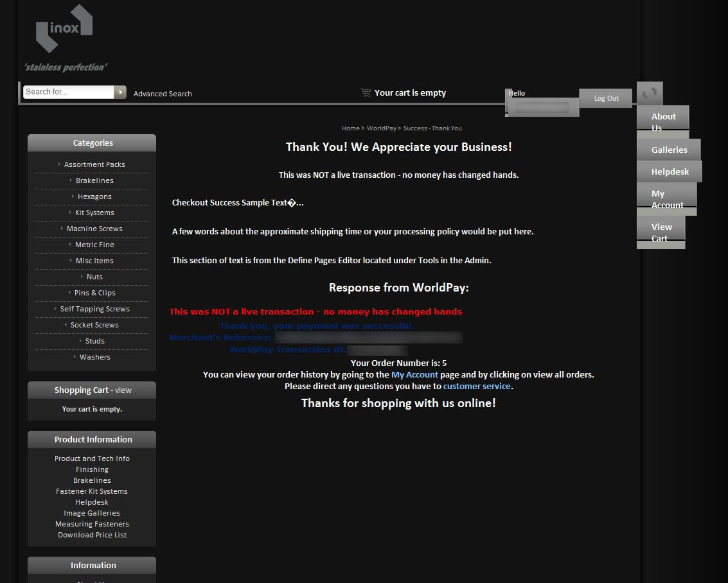
Task: Click Categories panel header
Action: coord(92,143)
